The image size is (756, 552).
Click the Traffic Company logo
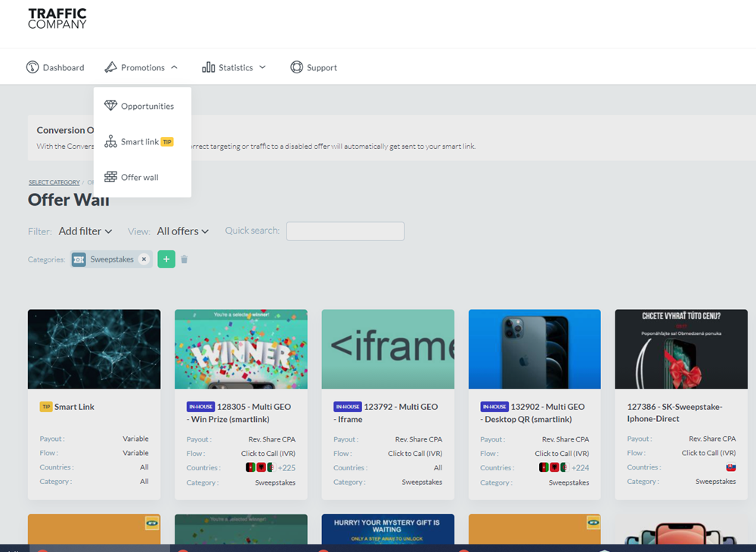57,19
